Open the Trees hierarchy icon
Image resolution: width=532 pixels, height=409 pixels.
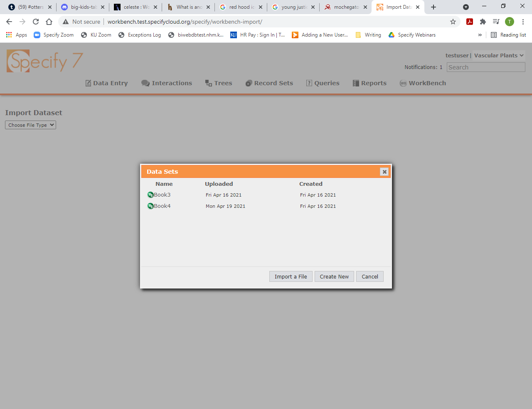(208, 83)
